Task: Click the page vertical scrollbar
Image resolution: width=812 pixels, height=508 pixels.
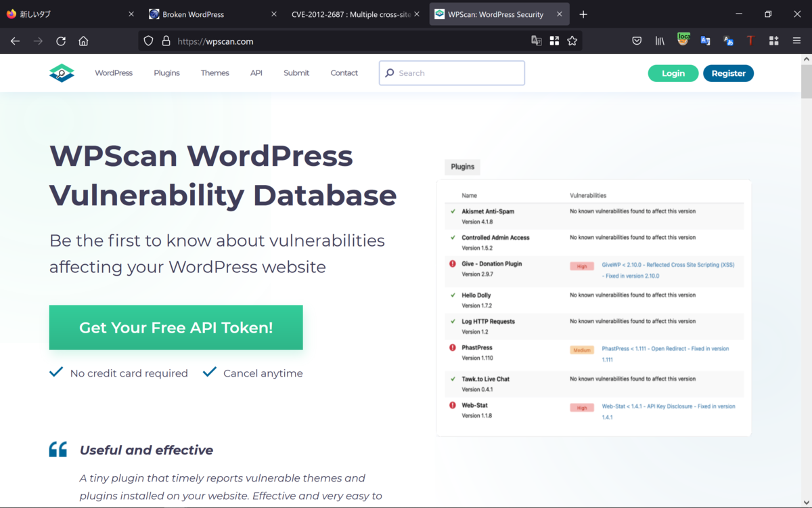Action: tap(806, 81)
